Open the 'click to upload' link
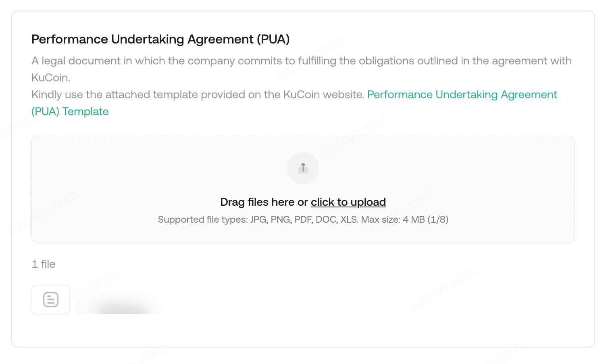 click(x=348, y=202)
